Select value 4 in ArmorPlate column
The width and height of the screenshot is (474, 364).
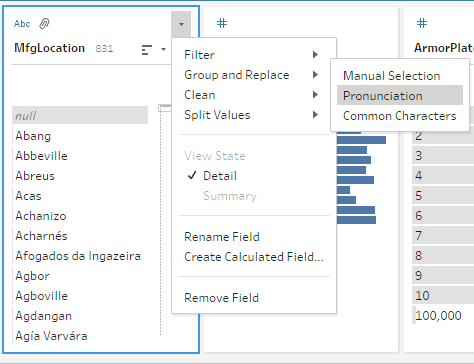tap(443, 176)
